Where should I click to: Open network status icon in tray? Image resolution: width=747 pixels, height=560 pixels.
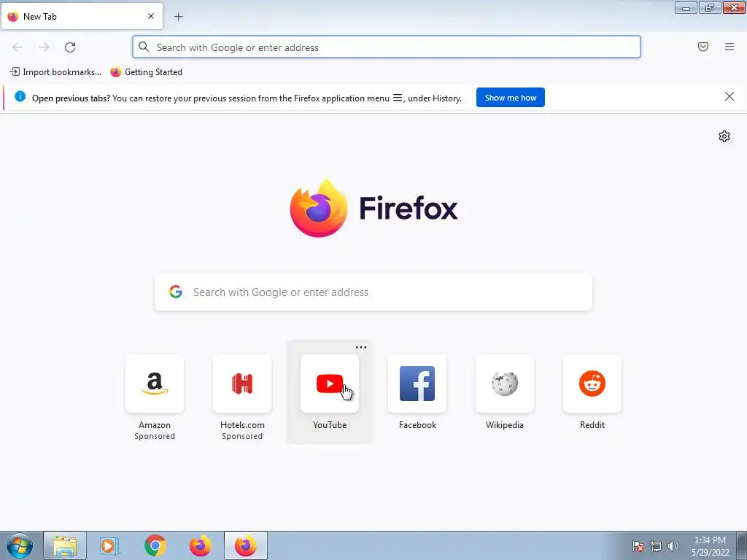click(656, 546)
